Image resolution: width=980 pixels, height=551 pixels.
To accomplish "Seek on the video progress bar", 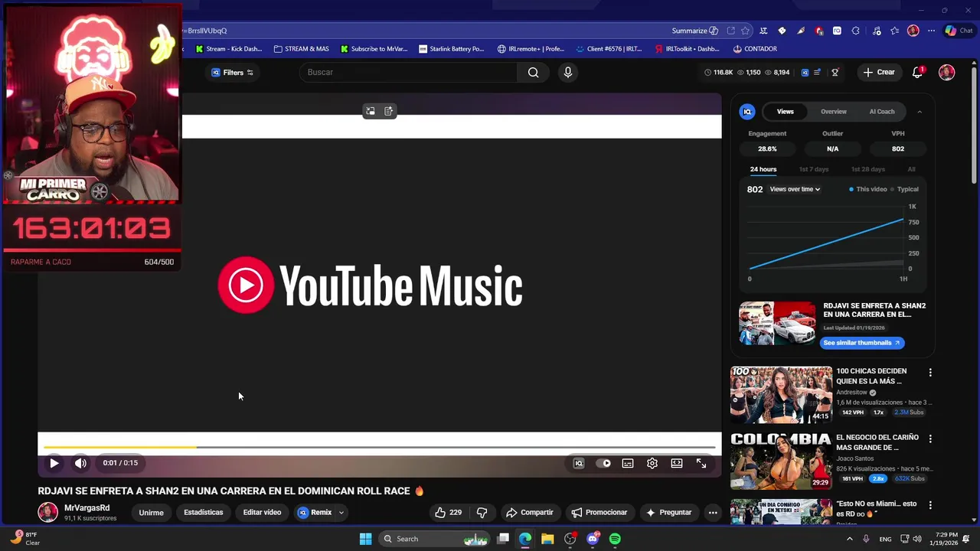I will 380,447.
